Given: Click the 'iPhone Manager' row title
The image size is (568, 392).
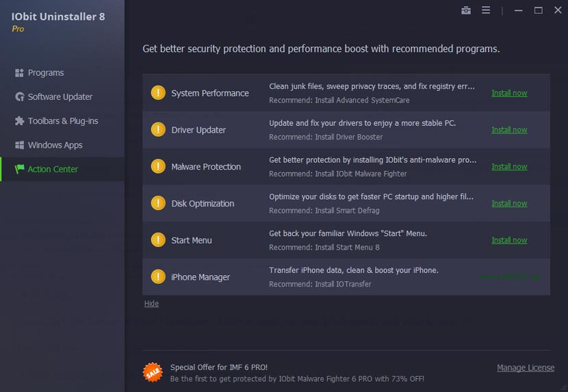Looking at the screenshot, I should (x=201, y=277).
